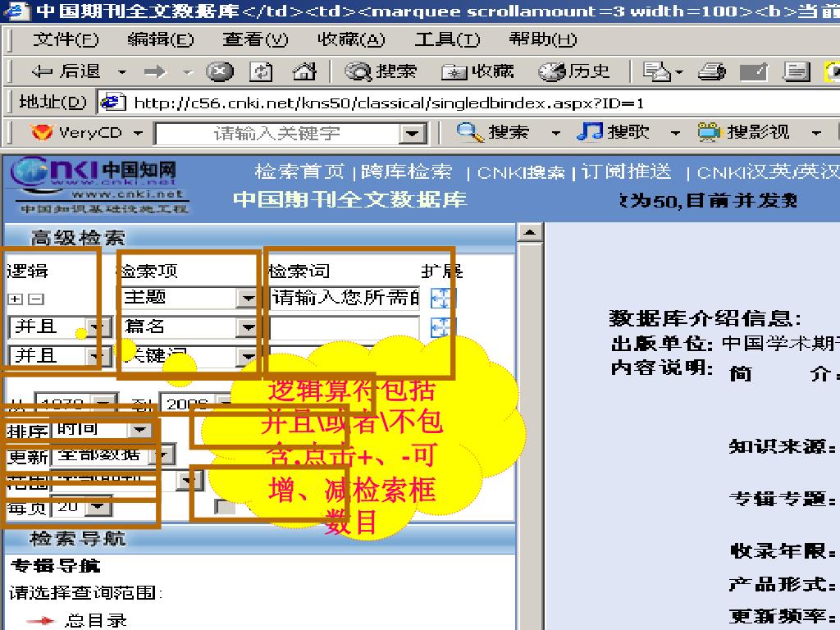
Task: Click the 搜影视 video search icon
Action: 709,132
